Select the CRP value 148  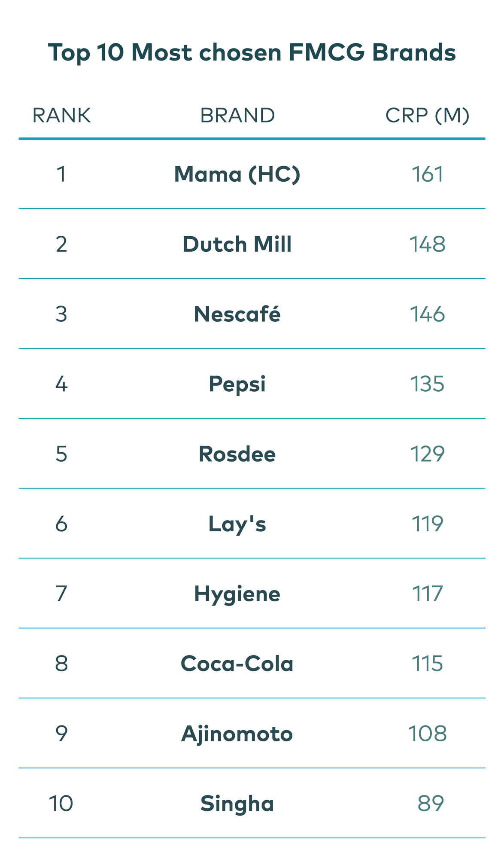coord(427,244)
